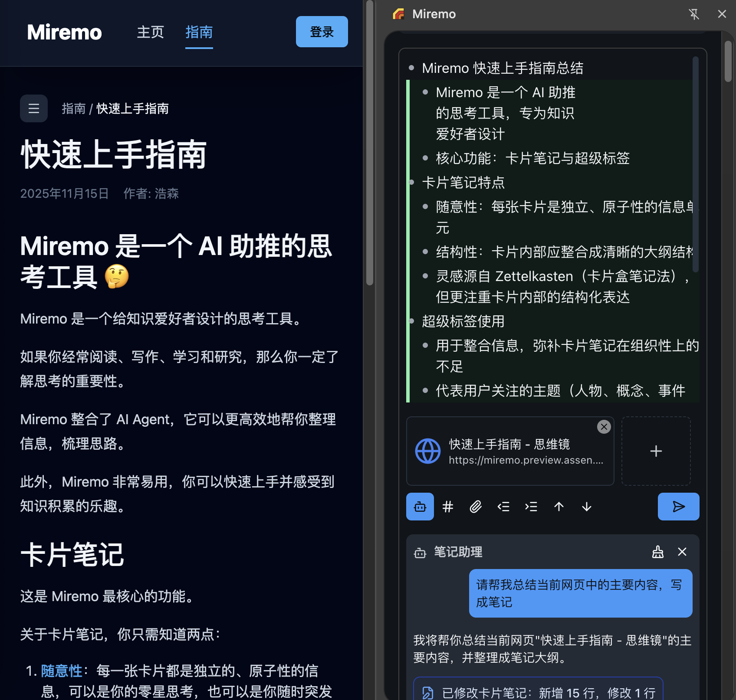Viewport: 736px width, 700px height.
Task: Attach a file with the paperclip icon
Action: (x=475, y=506)
